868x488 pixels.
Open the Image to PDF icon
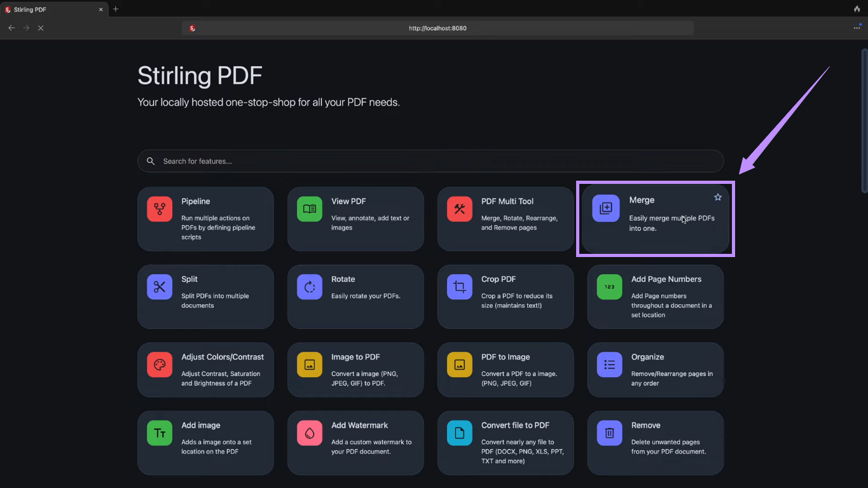(x=309, y=365)
